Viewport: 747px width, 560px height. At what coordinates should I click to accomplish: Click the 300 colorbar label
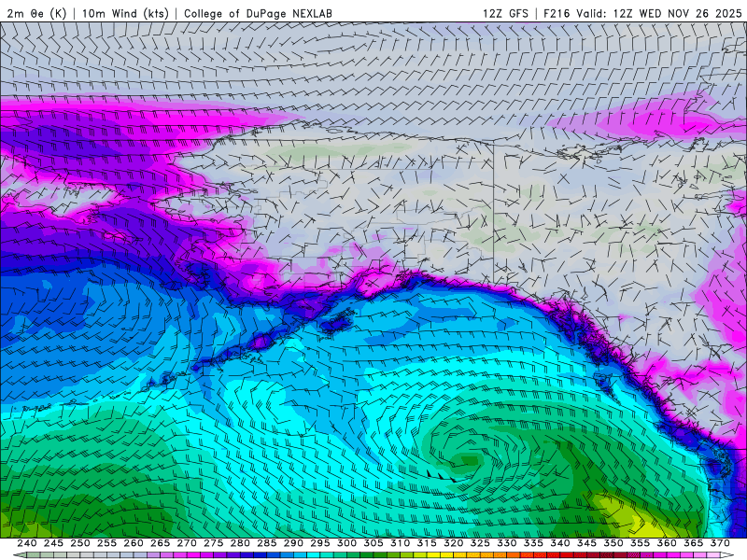point(346,543)
